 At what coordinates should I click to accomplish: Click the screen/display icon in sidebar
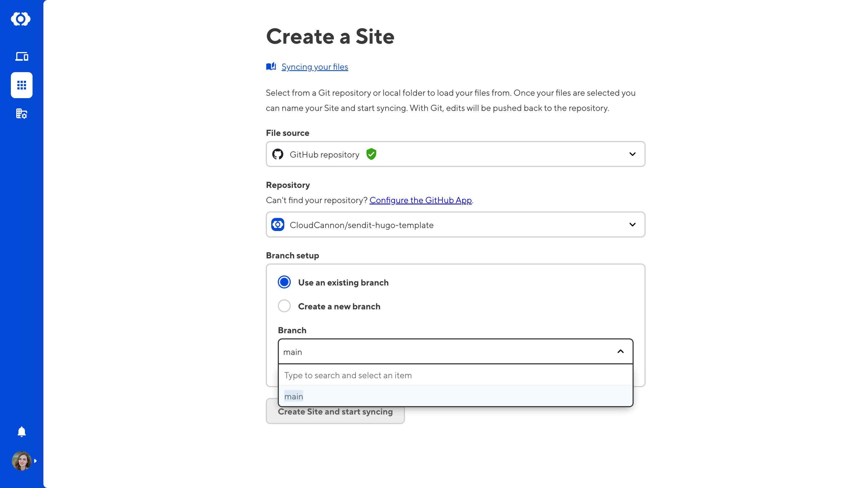point(21,56)
